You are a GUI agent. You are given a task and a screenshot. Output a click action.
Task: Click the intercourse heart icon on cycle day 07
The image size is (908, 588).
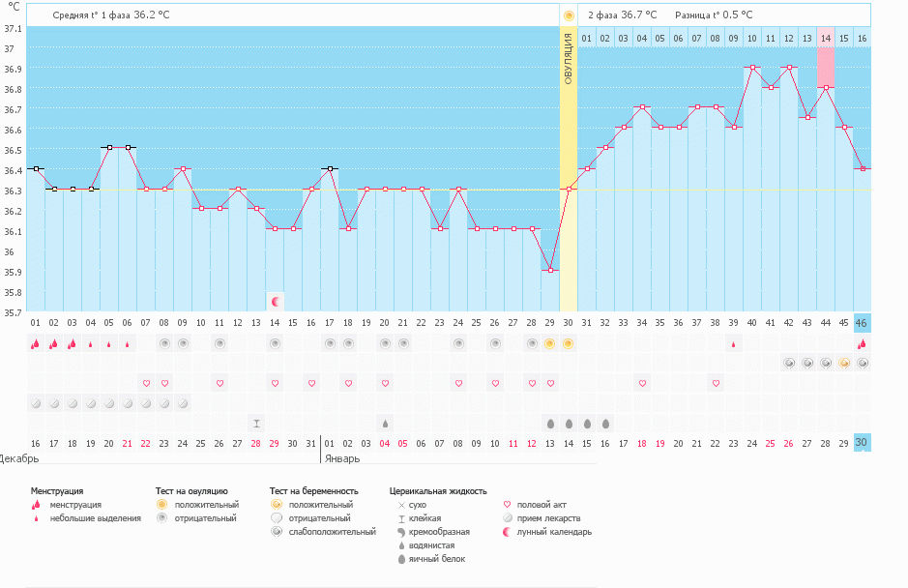pos(146,383)
